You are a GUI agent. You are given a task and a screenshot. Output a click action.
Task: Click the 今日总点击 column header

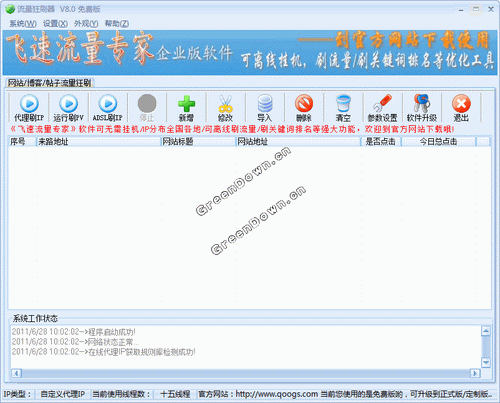[x=438, y=142]
